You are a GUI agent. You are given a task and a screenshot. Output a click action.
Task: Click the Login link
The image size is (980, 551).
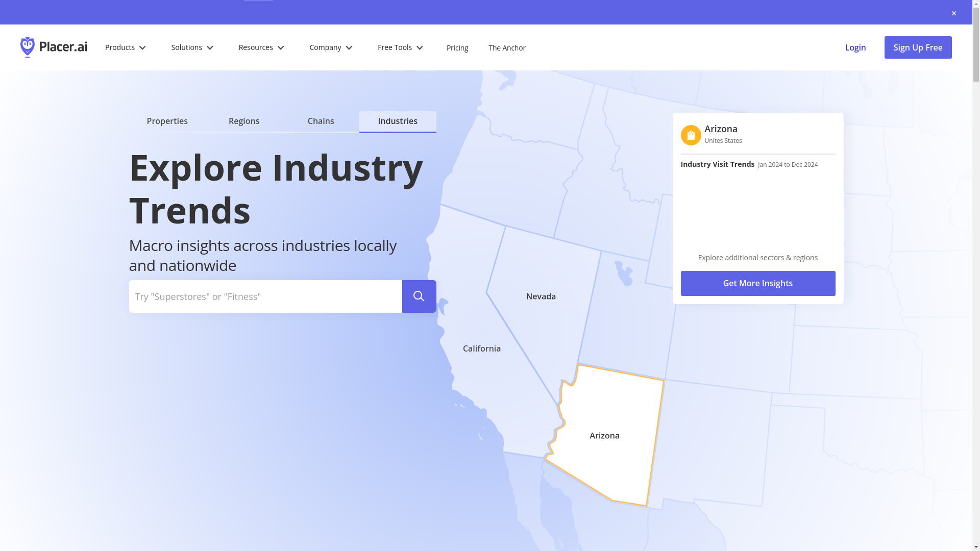coord(855,47)
